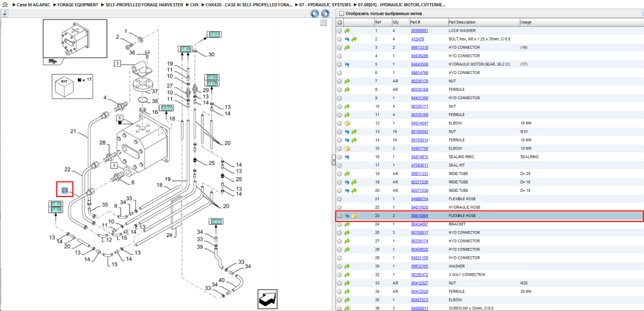Collapse the parts panel splitter handle
The image size is (644, 311).
(334, 160)
